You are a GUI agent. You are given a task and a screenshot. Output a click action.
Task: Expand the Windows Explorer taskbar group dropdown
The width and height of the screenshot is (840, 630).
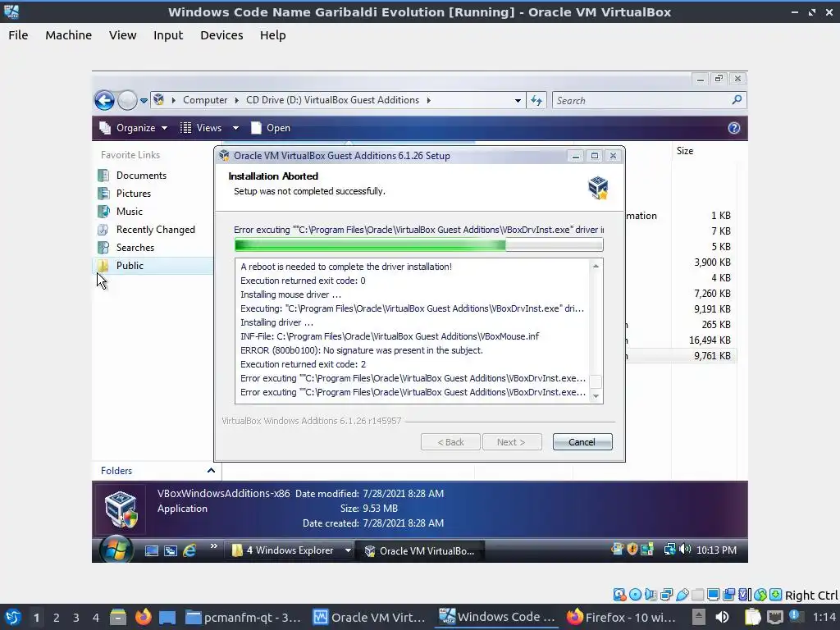[348, 550]
